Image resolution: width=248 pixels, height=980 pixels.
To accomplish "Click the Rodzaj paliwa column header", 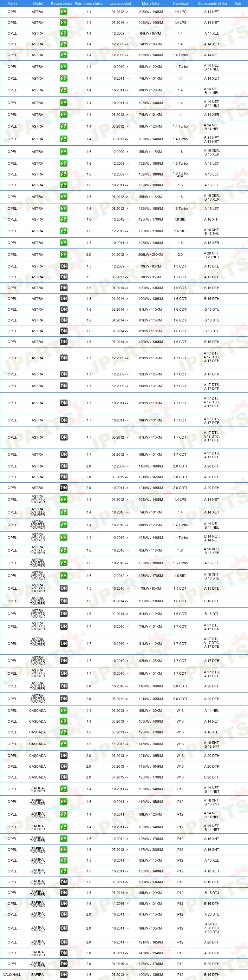I will pyautogui.click(x=62, y=3).
